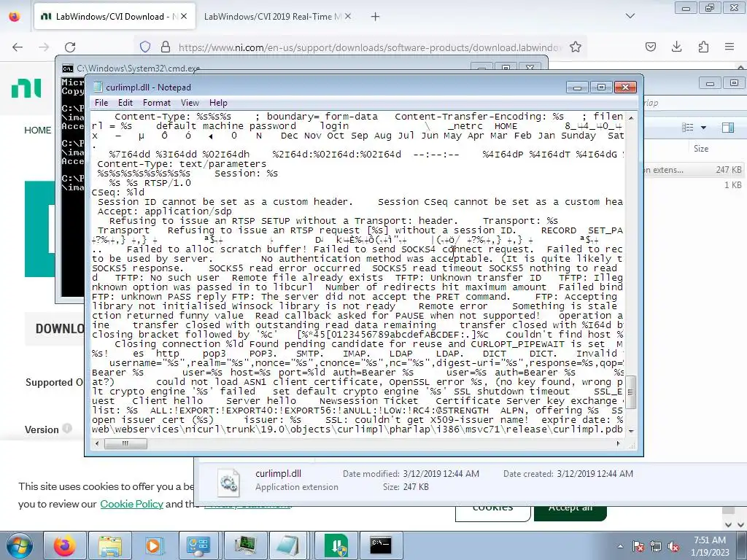View site security padlock info
Image resolution: width=747 pixels, height=560 pixels.
point(166,47)
